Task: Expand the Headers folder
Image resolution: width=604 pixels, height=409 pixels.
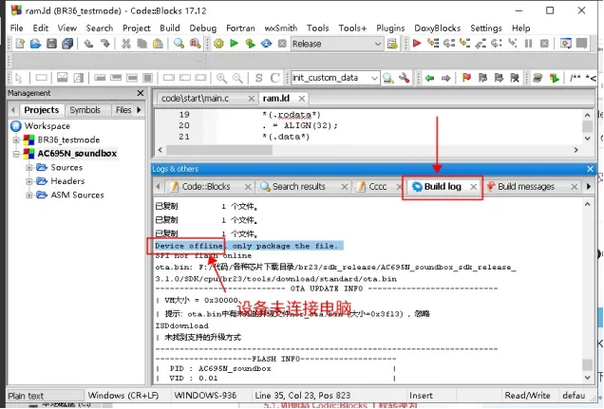Action: (x=29, y=181)
